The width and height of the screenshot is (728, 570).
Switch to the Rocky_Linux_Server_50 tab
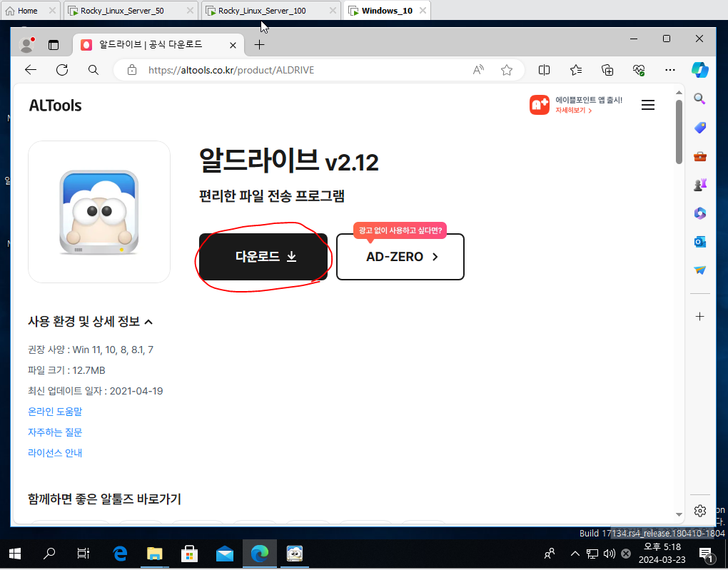(x=129, y=11)
